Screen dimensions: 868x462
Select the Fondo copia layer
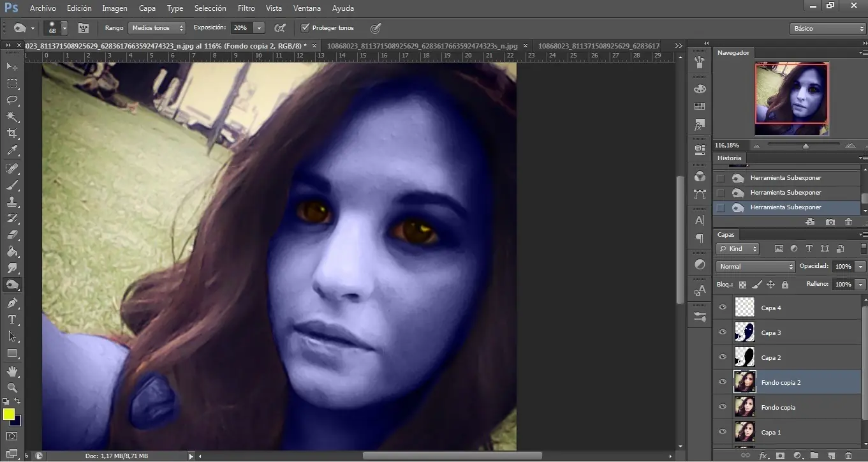(x=787, y=407)
